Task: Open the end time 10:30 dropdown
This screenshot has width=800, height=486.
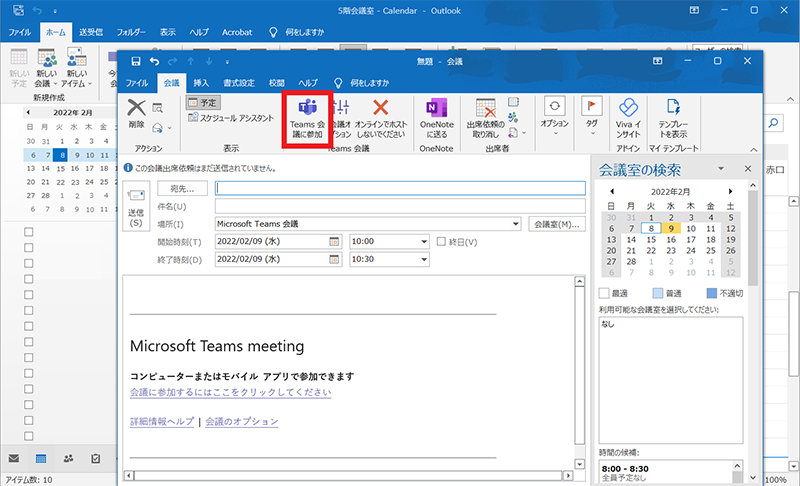Action: click(x=424, y=259)
